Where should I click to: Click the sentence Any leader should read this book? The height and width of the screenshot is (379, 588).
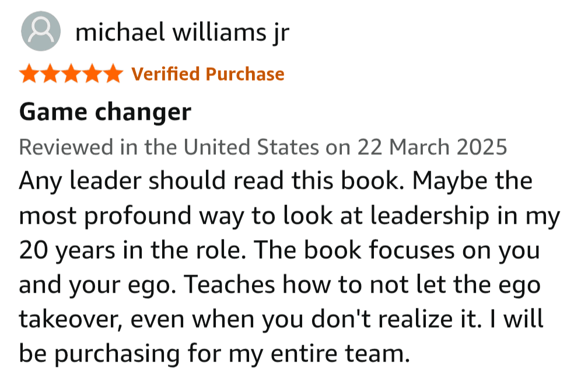click(x=212, y=182)
